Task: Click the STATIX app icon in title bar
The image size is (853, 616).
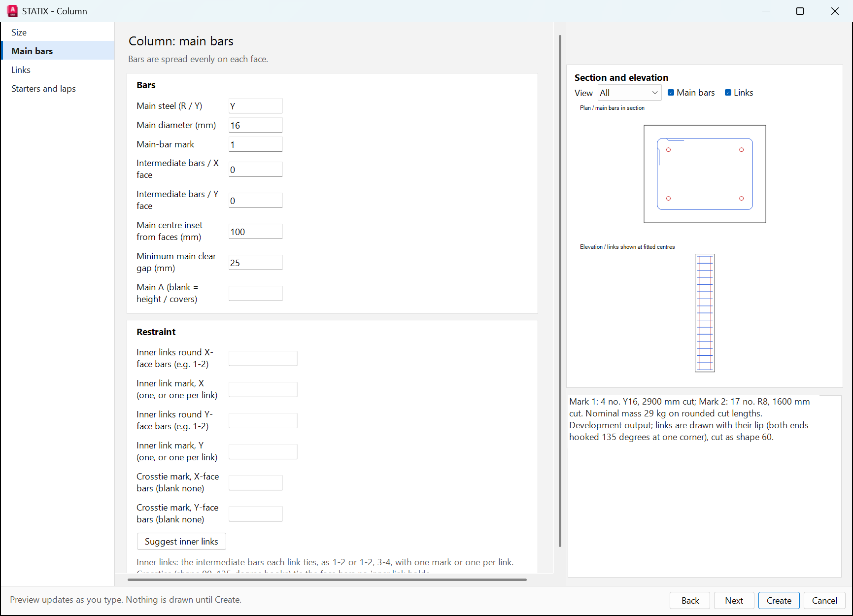Action: tap(12, 11)
